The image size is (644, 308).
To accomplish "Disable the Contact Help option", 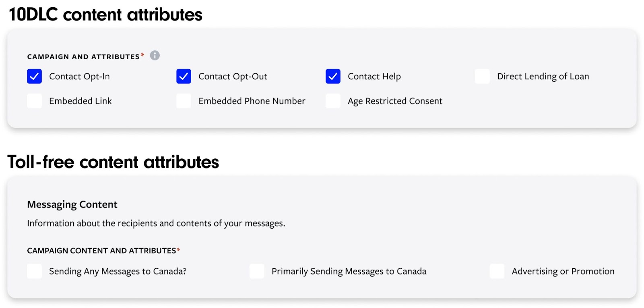I will pyautogui.click(x=332, y=76).
